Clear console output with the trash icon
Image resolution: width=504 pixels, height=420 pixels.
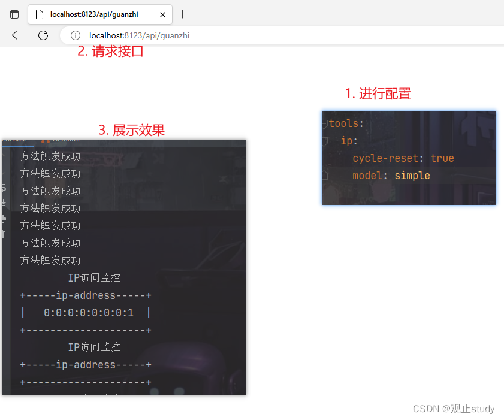coord(3,233)
